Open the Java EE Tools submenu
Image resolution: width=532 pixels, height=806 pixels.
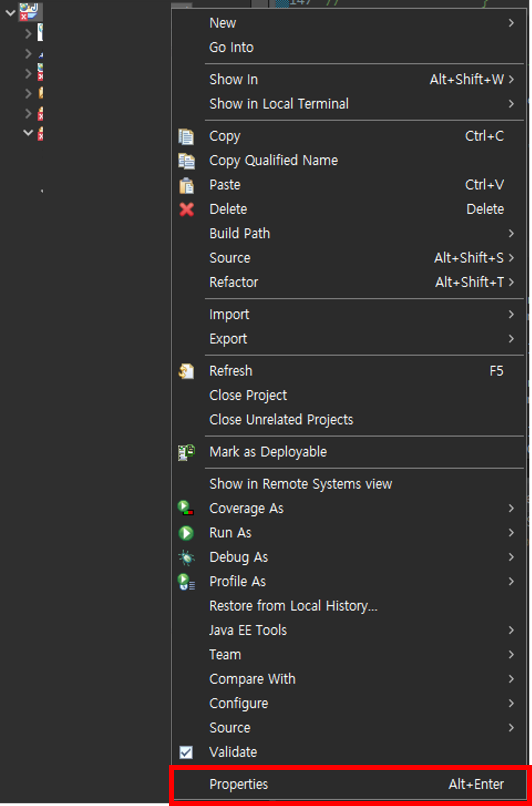(x=349, y=630)
